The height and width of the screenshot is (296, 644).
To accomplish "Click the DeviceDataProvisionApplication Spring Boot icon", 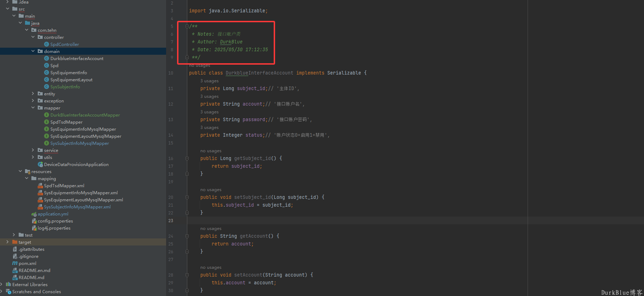I will coord(40,164).
